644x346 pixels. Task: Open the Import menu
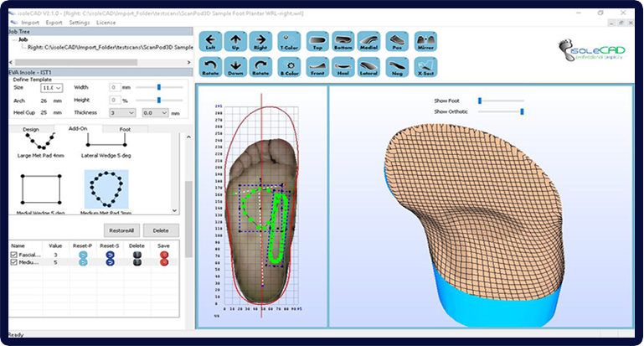tap(30, 23)
